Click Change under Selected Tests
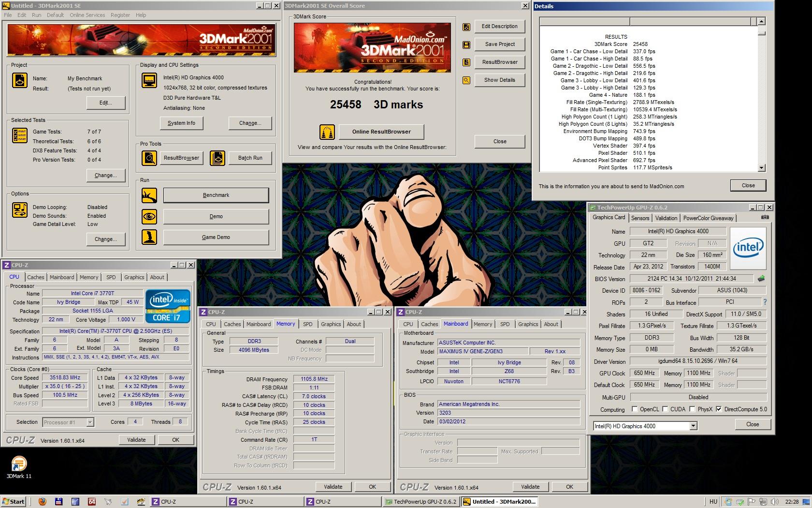 tap(106, 175)
